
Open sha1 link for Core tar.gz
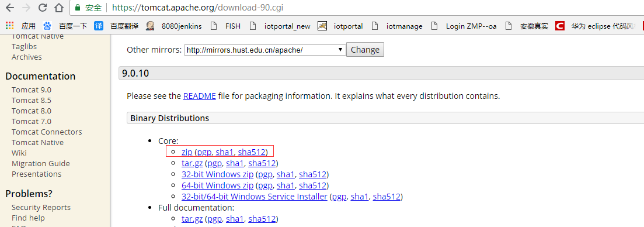pyautogui.click(x=235, y=163)
